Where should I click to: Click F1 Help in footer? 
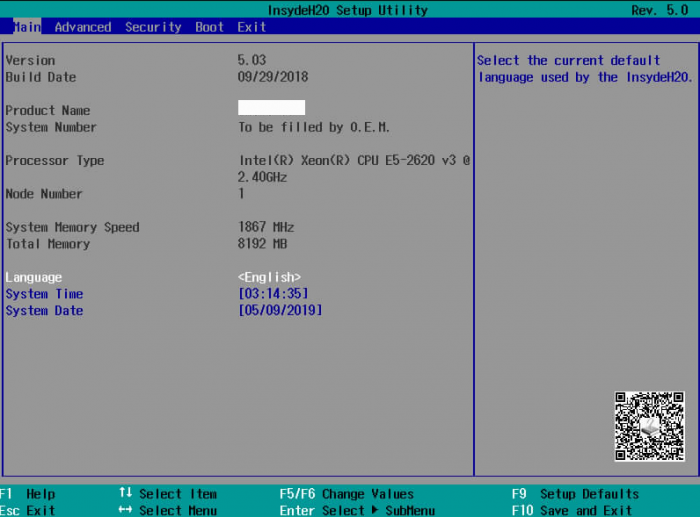pos(28,494)
